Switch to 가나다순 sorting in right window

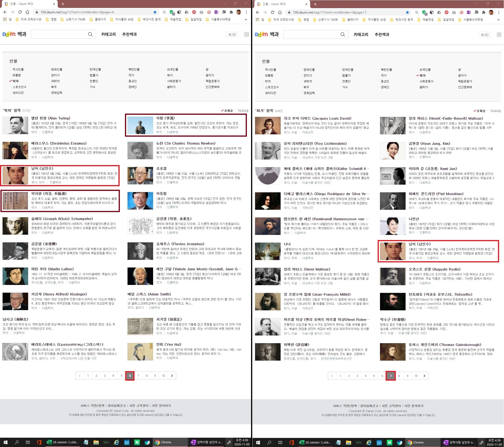[x=495, y=111]
